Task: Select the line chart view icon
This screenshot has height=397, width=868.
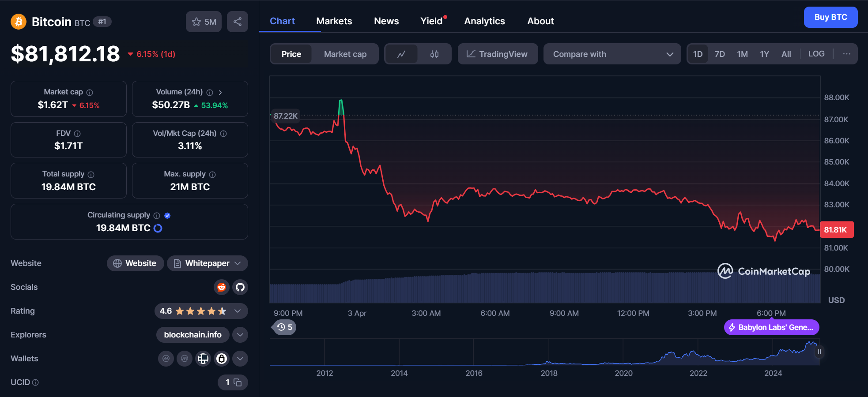Action: 401,54
